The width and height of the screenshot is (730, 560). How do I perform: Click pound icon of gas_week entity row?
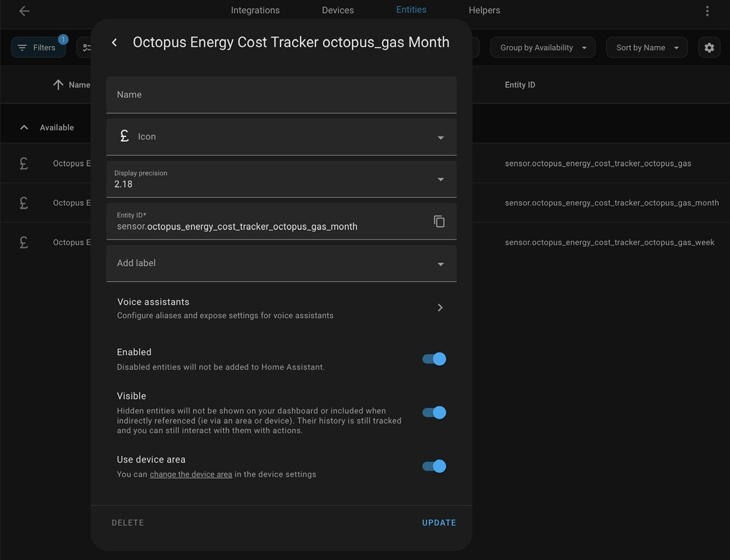point(24,242)
